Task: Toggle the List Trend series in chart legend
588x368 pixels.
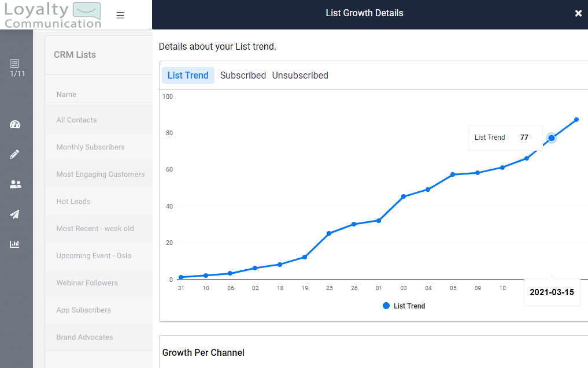Action: [404, 306]
